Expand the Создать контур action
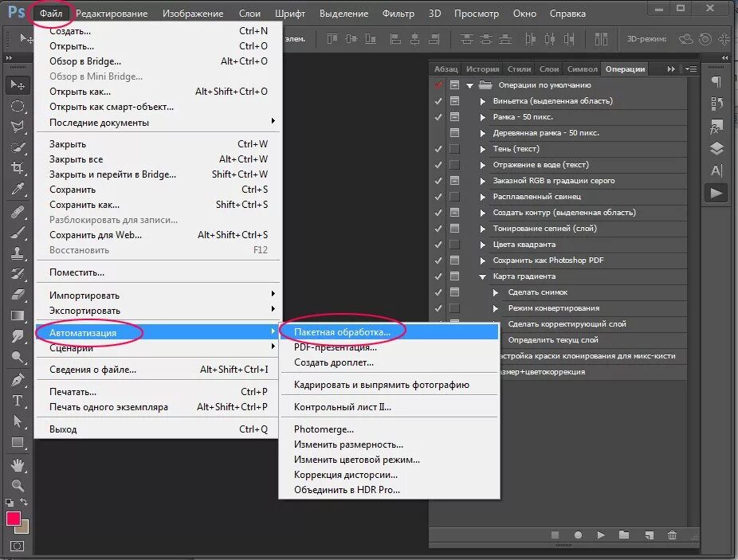The width and height of the screenshot is (738, 560). pyautogui.click(x=482, y=213)
